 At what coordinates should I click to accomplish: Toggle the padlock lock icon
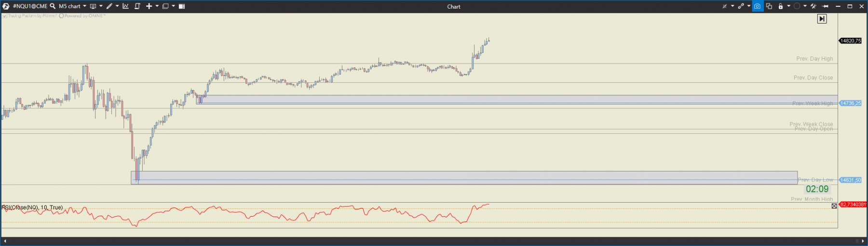780,6
